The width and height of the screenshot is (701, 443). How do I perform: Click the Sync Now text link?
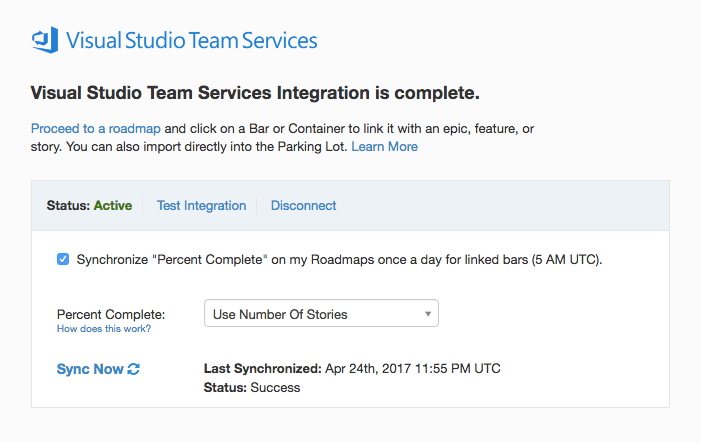click(x=90, y=369)
